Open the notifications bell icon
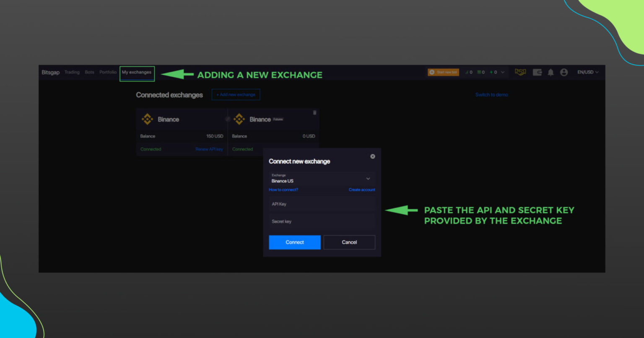Image resolution: width=644 pixels, height=338 pixels. (551, 72)
